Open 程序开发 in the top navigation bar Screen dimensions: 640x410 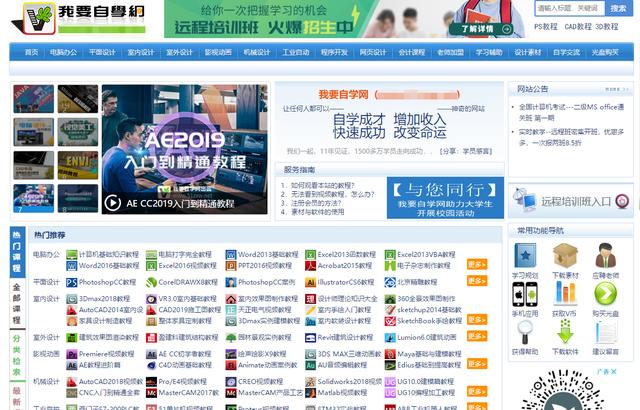tap(334, 52)
